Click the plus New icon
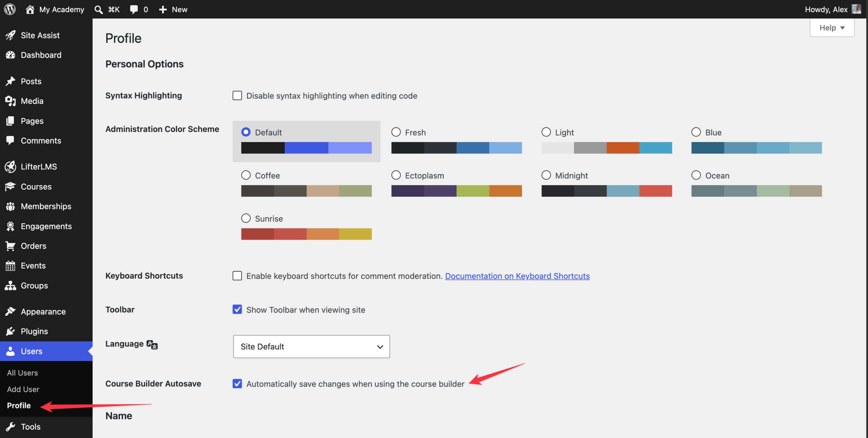Screen dimensions: 868x438 163,9
